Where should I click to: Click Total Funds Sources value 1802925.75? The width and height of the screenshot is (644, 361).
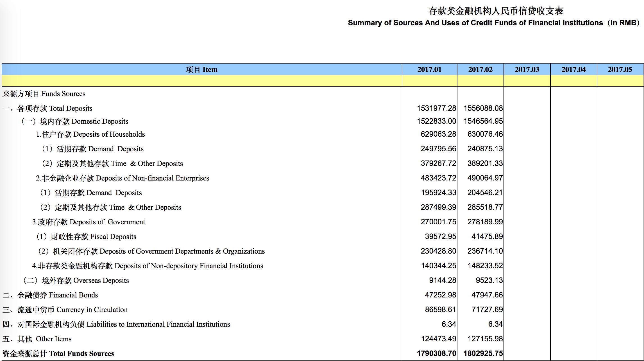pyautogui.click(x=483, y=353)
